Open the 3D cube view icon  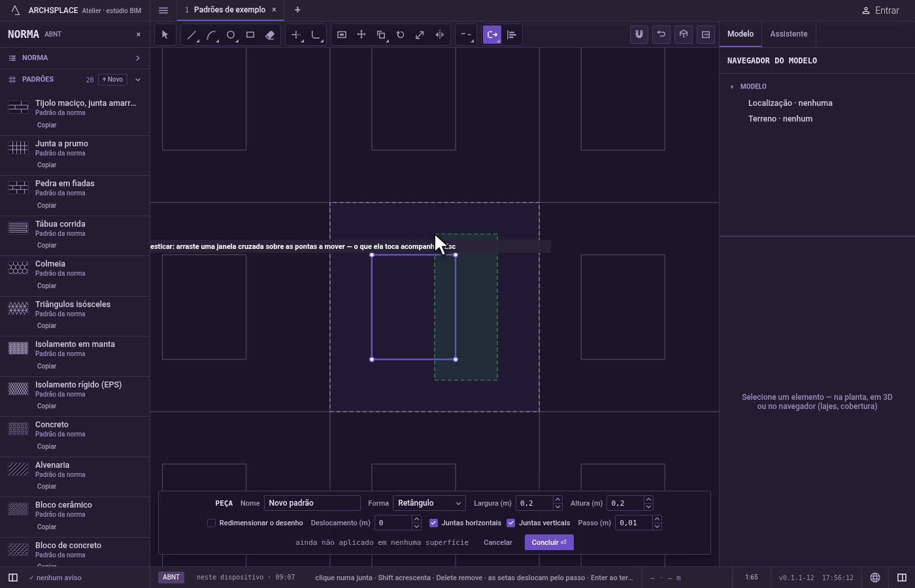pos(684,35)
